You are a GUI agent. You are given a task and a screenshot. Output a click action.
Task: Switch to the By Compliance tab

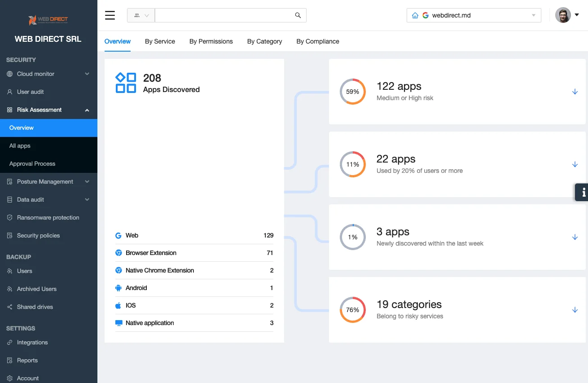(318, 41)
